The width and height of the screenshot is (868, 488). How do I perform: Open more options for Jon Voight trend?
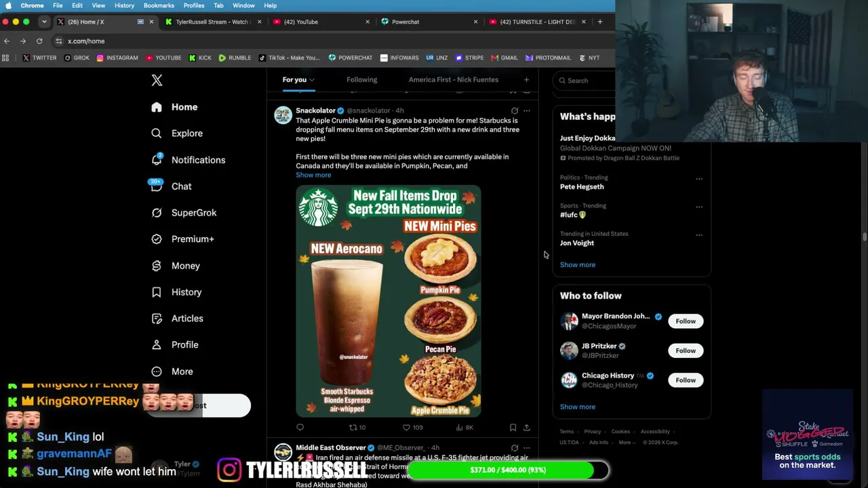point(699,235)
